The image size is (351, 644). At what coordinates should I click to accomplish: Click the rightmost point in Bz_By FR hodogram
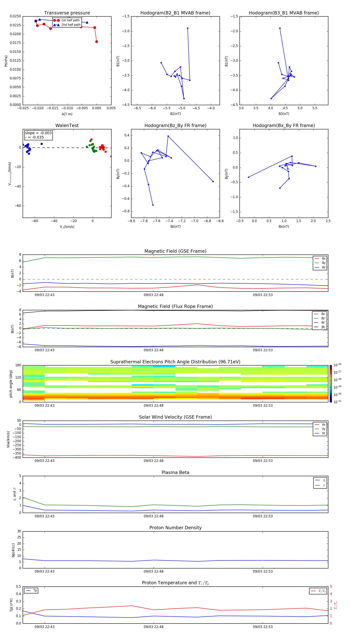[x=213, y=181]
